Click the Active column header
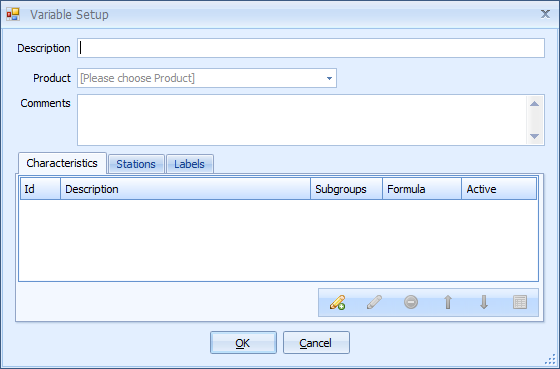Viewport: 560px width, 369px height. pyautogui.click(x=499, y=189)
